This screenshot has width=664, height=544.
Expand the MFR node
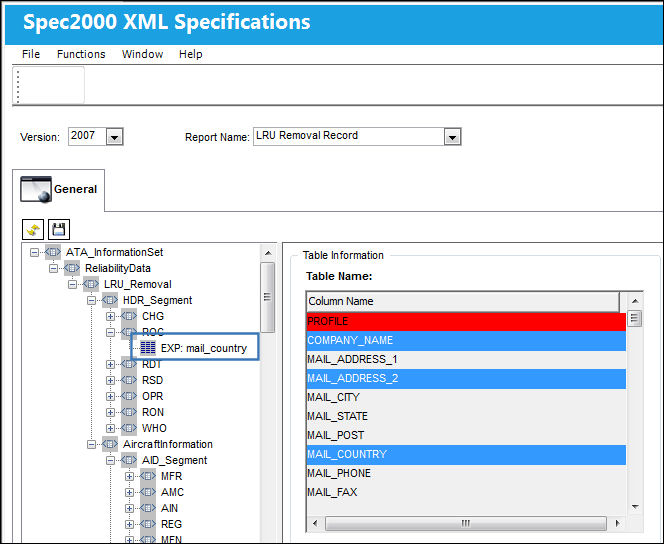coord(130,477)
